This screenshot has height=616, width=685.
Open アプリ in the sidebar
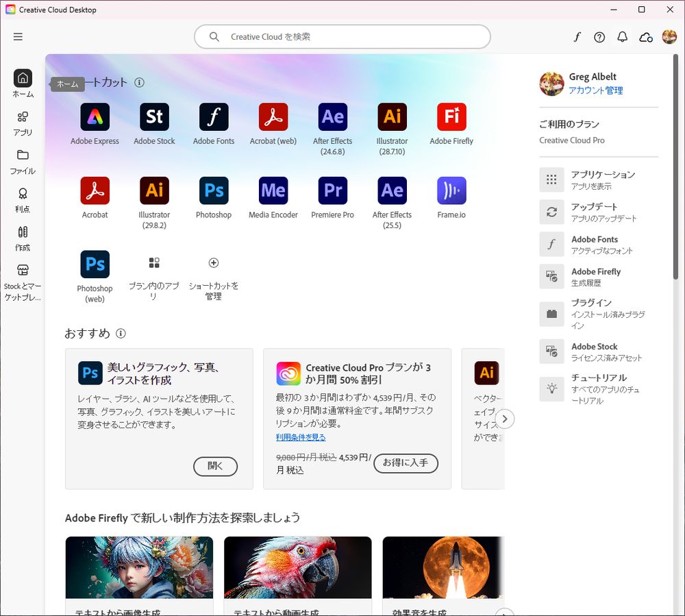pos(23,123)
